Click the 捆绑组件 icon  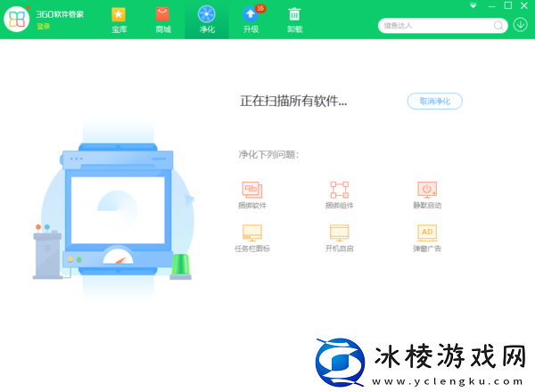(339, 190)
